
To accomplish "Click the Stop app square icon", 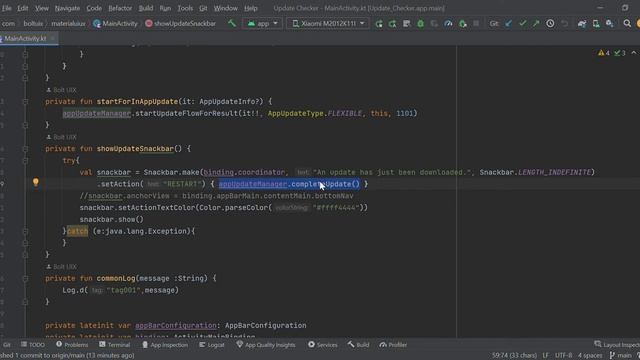I will [476, 24].
